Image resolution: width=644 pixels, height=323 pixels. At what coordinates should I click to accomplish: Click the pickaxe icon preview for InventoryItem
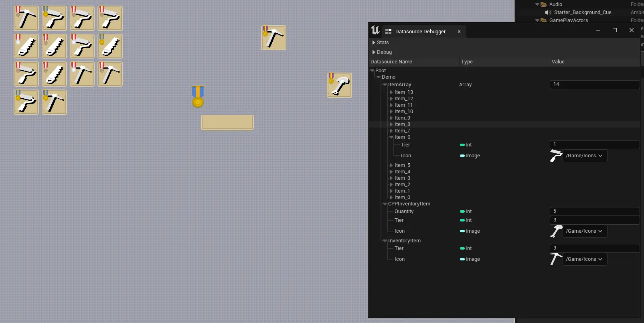(x=555, y=259)
